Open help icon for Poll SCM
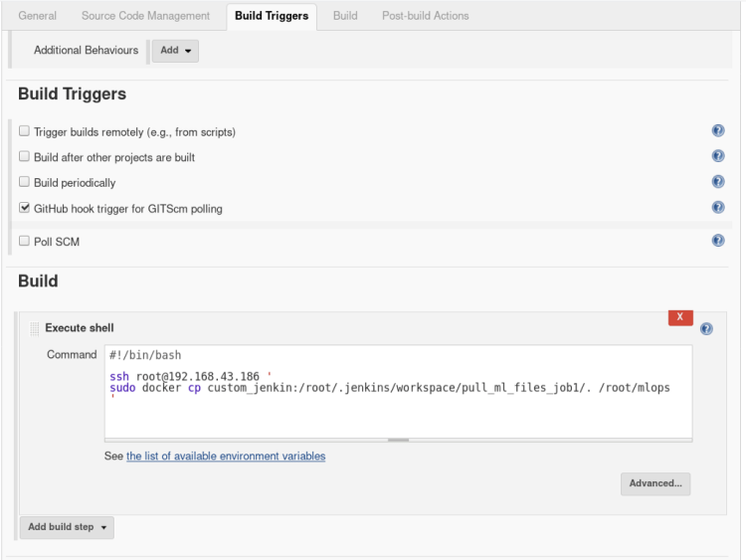The height and width of the screenshot is (560, 746). click(x=718, y=241)
